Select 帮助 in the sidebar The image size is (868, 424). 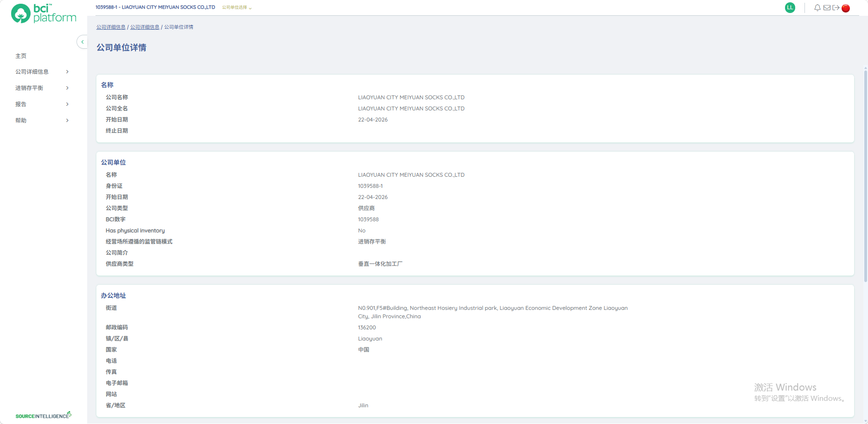[x=21, y=120]
